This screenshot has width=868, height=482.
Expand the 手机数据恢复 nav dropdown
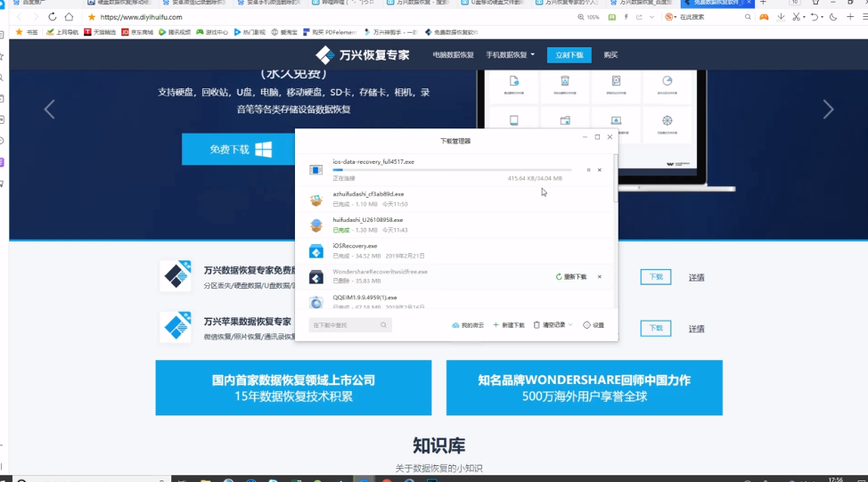[x=511, y=54]
